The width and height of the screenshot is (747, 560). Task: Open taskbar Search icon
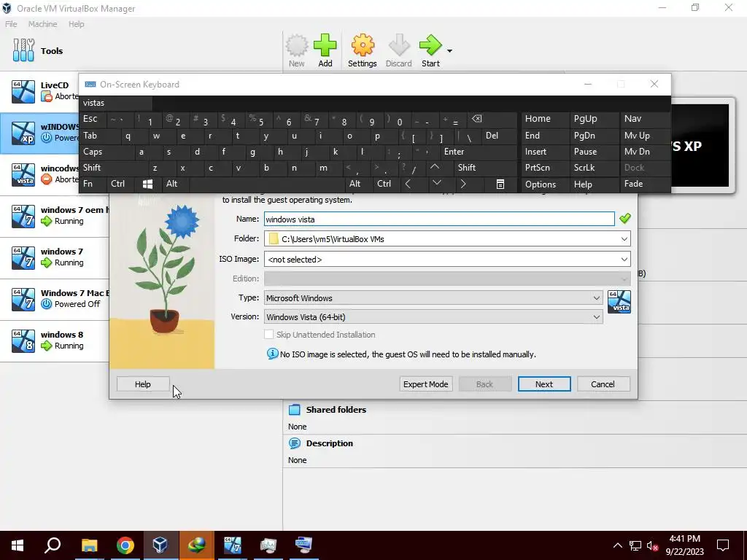[x=53, y=545]
